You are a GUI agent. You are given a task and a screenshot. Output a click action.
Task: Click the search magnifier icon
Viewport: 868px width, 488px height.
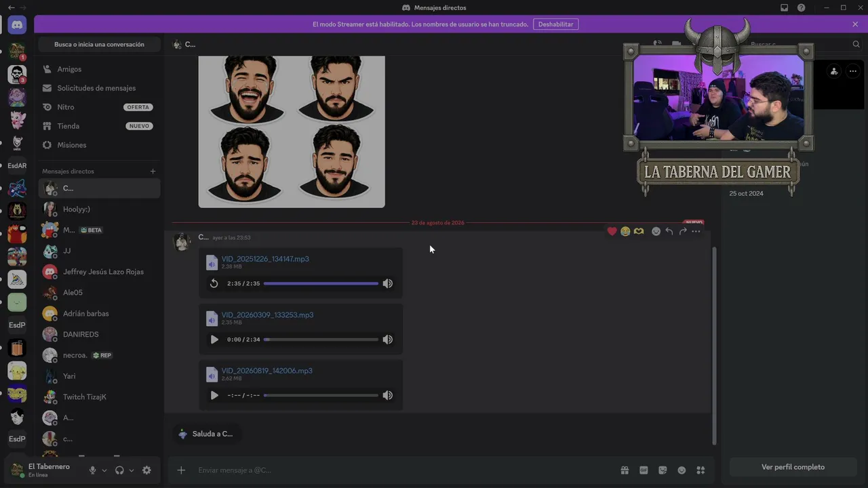click(856, 44)
